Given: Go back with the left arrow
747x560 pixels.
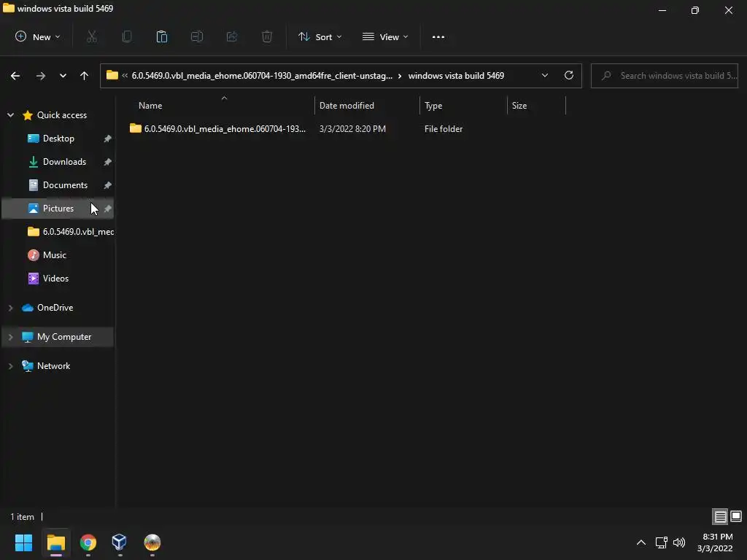Looking at the screenshot, I should (15, 76).
